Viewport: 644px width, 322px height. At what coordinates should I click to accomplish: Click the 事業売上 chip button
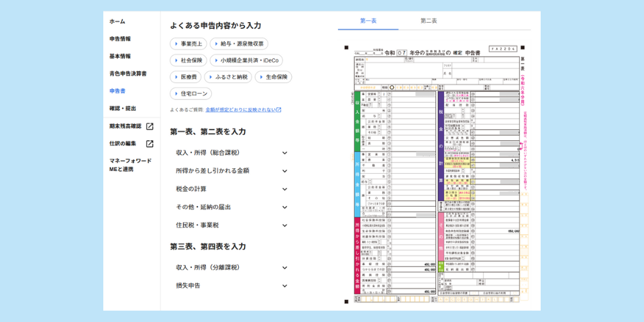[188, 44]
